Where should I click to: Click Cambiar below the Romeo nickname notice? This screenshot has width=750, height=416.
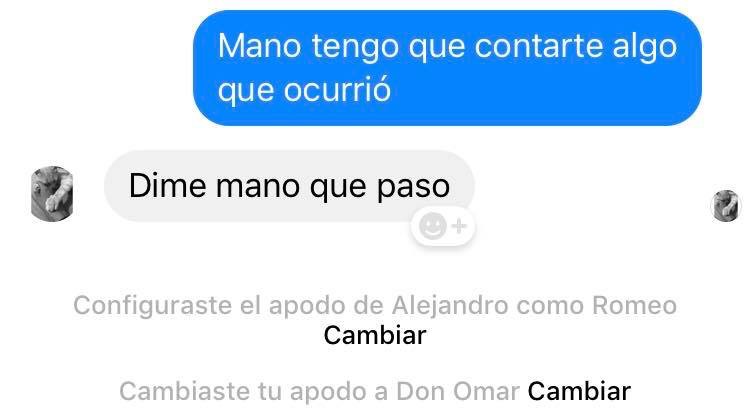click(x=375, y=335)
